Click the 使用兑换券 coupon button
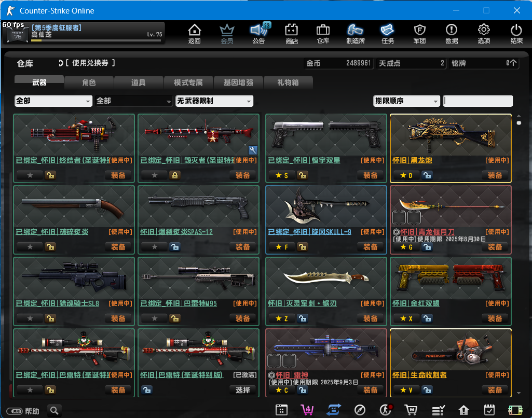532x418 pixels. tap(87, 63)
